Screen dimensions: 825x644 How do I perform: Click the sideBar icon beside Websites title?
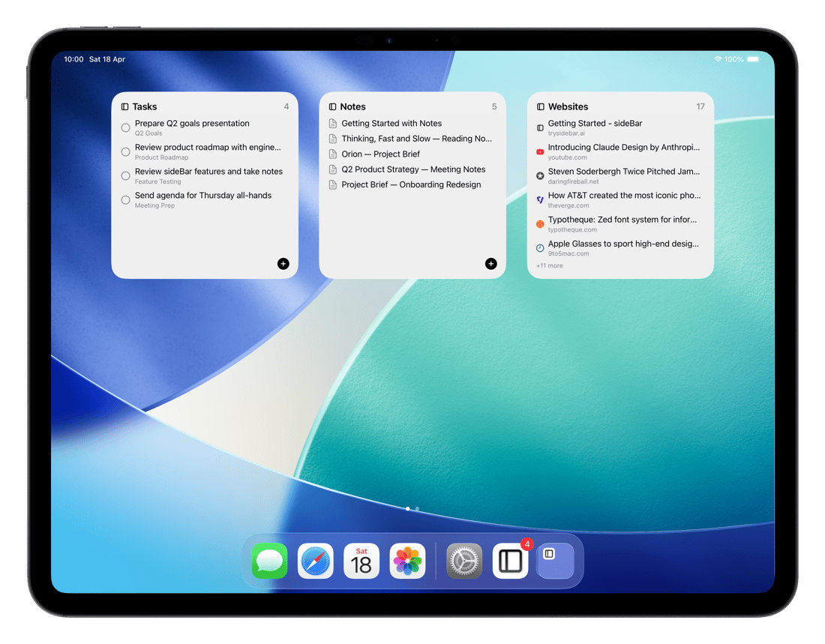[540, 106]
